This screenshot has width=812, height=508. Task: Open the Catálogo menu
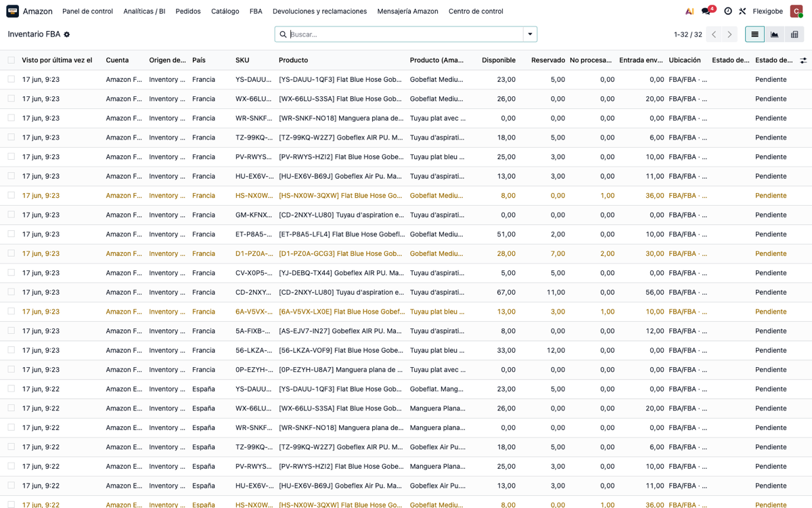tap(225, 11)
